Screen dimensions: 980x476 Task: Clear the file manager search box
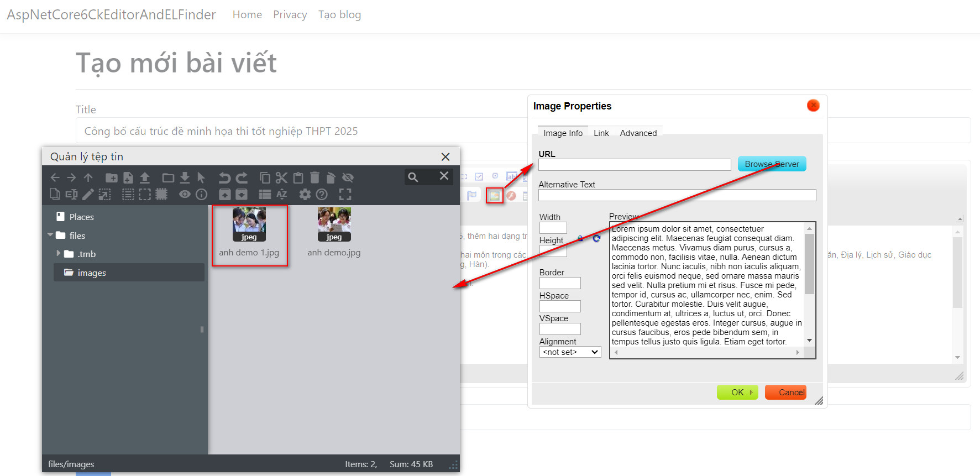pos(444,176)
